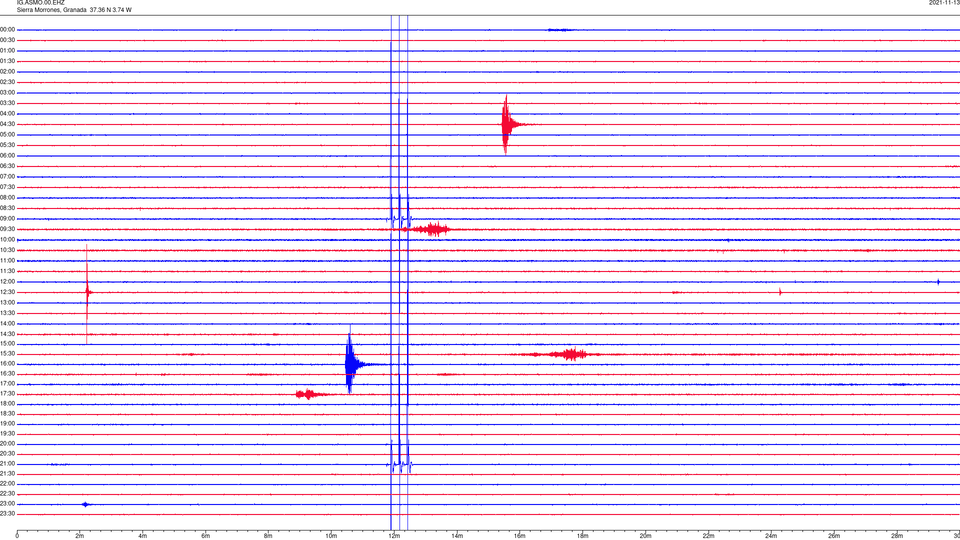Click the tall red spike on the 12:30 trace
Screen dimensions: 960x540
88,293
